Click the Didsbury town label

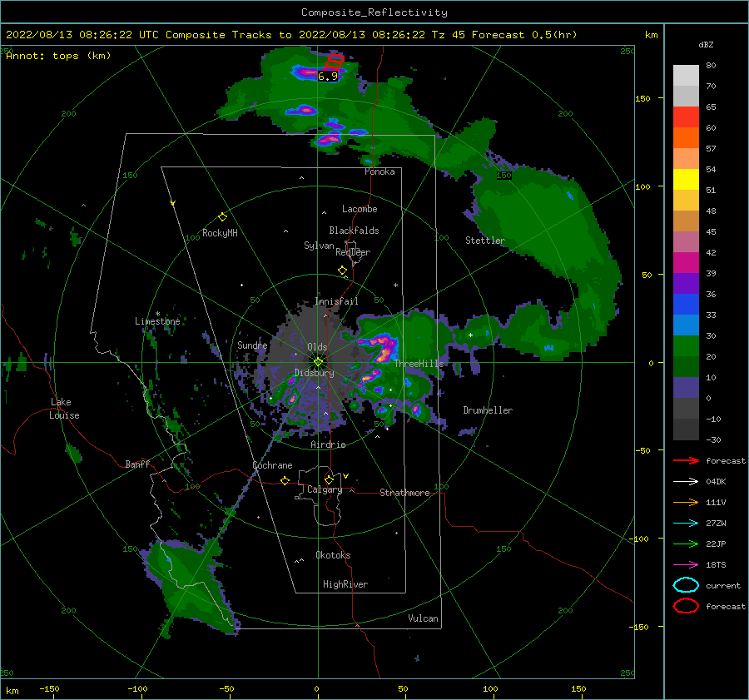314,373
